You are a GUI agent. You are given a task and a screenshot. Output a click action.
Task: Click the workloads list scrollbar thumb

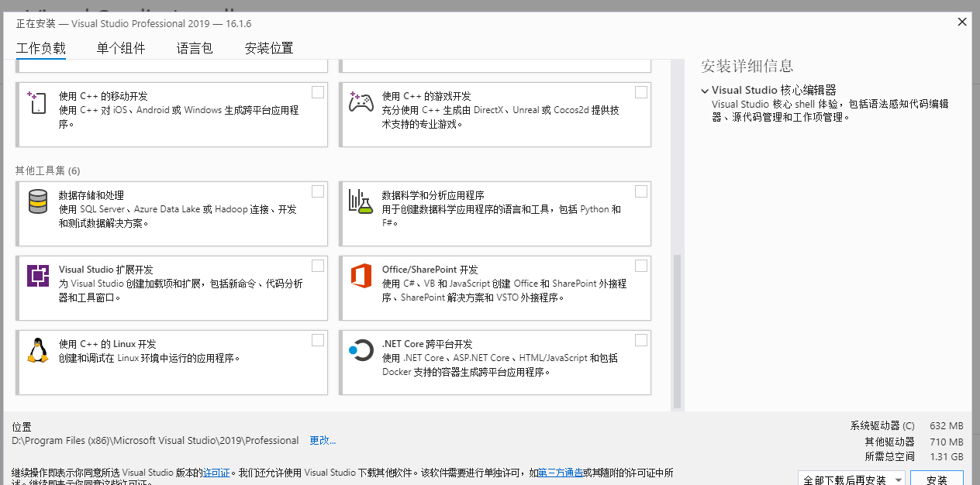[x=677, y=331]
